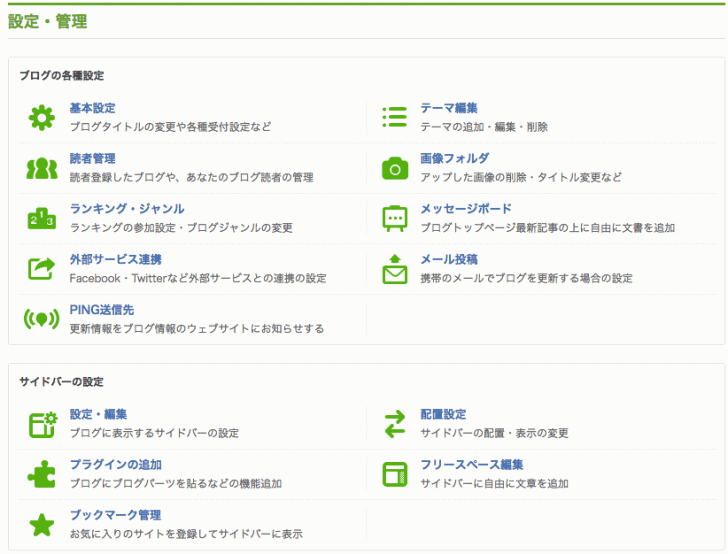Viewport: 728px width, 554px height.
Task: Click the star icon for ブックマーク管理
Action: pos(41,525)
